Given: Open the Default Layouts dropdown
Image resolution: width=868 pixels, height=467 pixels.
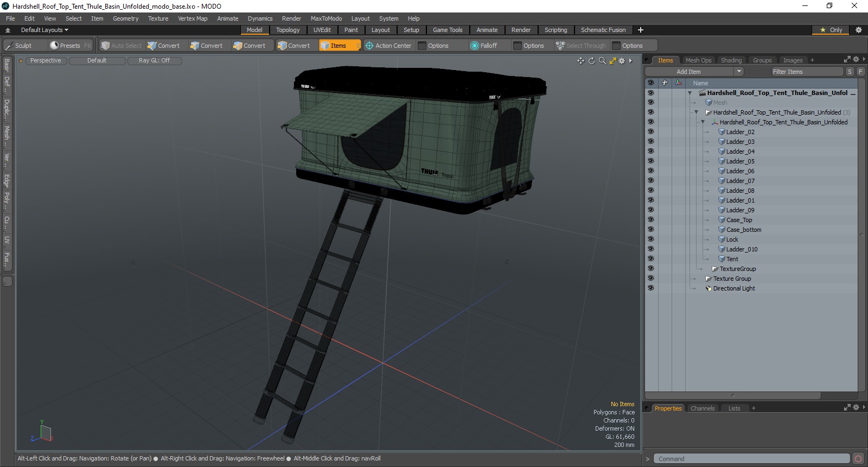Looking at the screenshot, I should (44, 30).
